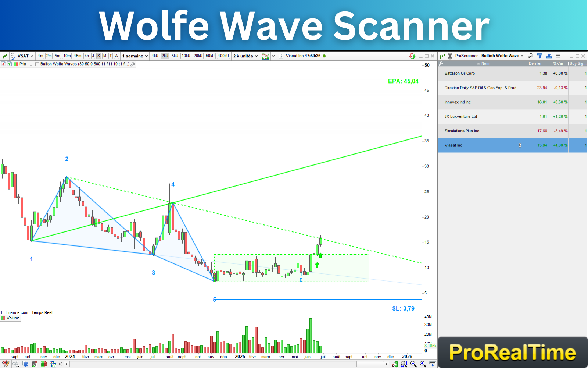Set history to 2kU units

(165, 56)
